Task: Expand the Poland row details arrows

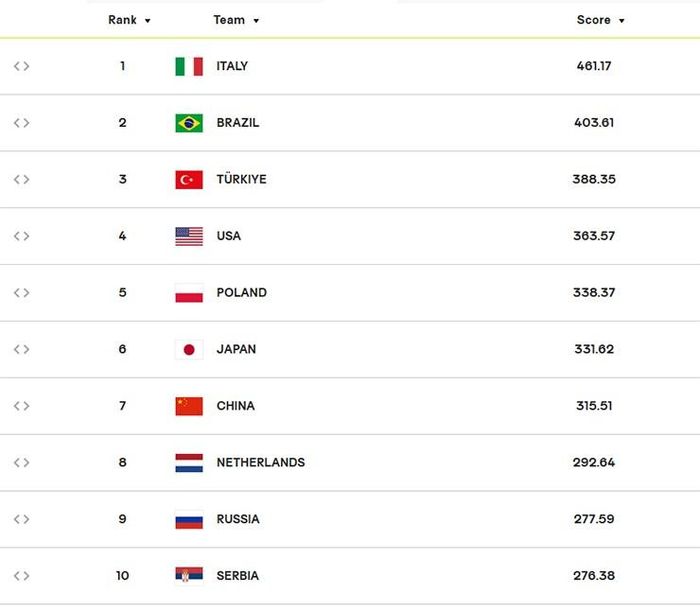Action: pos(21,293)
